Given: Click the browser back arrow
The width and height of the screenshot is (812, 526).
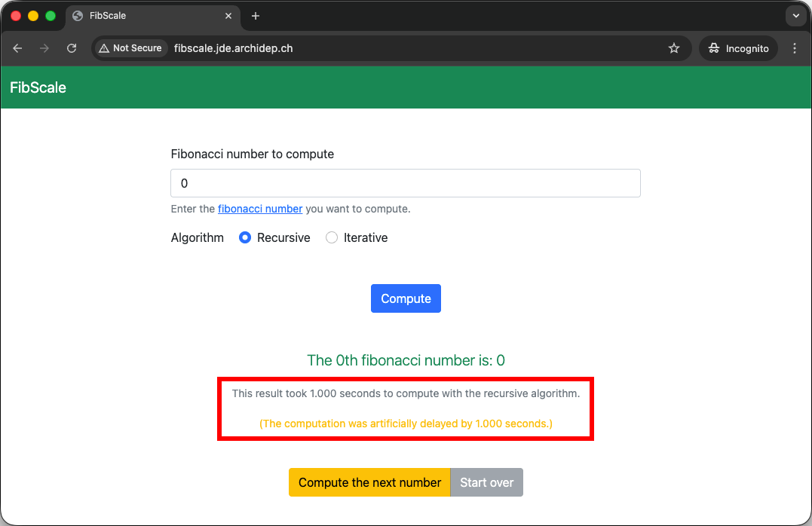Looking at the screenshot, I should coord(17,48).
